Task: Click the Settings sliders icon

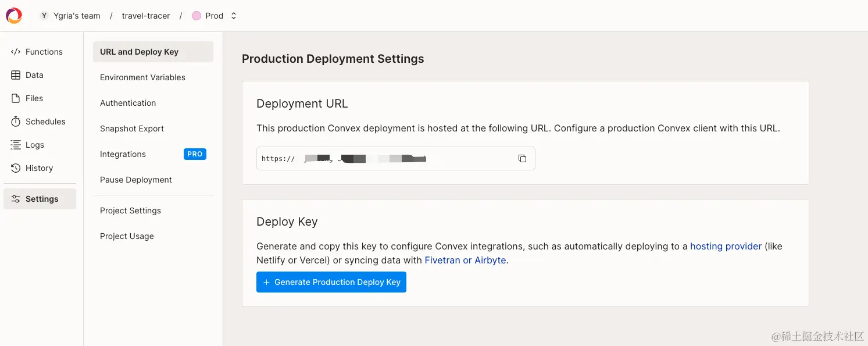Action: (16, 199)
